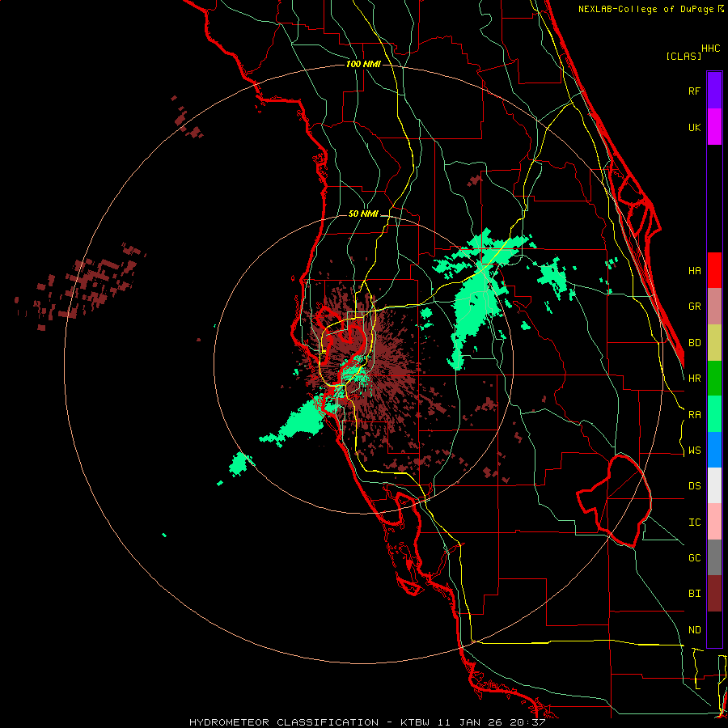Click the WS legend label
This screenshot has height=728, width=728.
[x=694, y=451]
